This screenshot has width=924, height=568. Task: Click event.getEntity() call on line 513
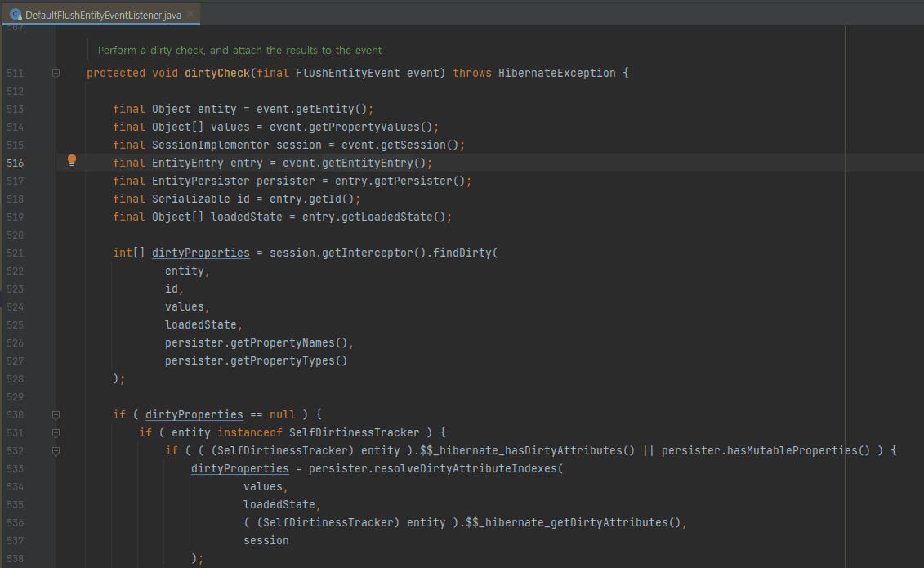tap(312, 109)
